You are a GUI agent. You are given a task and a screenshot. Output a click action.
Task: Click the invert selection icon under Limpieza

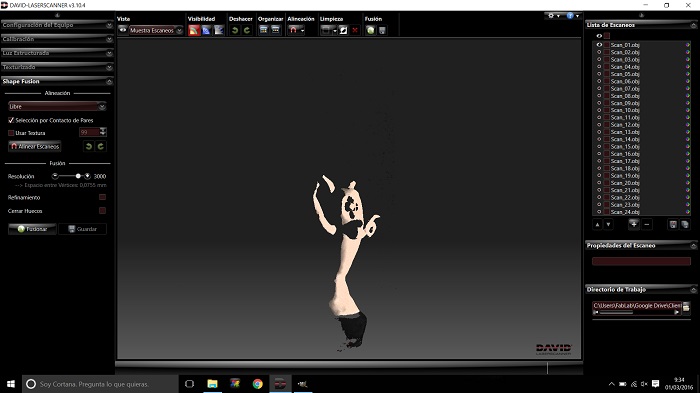point(343,30)
